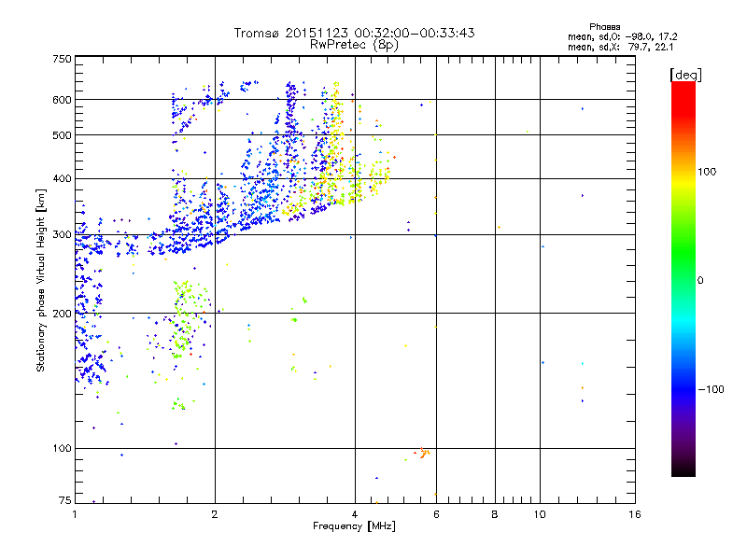Click the plot title 'Tromsø 20151123 00:32:00-00:33:43'
747x560 pixels.
[354, 33]
